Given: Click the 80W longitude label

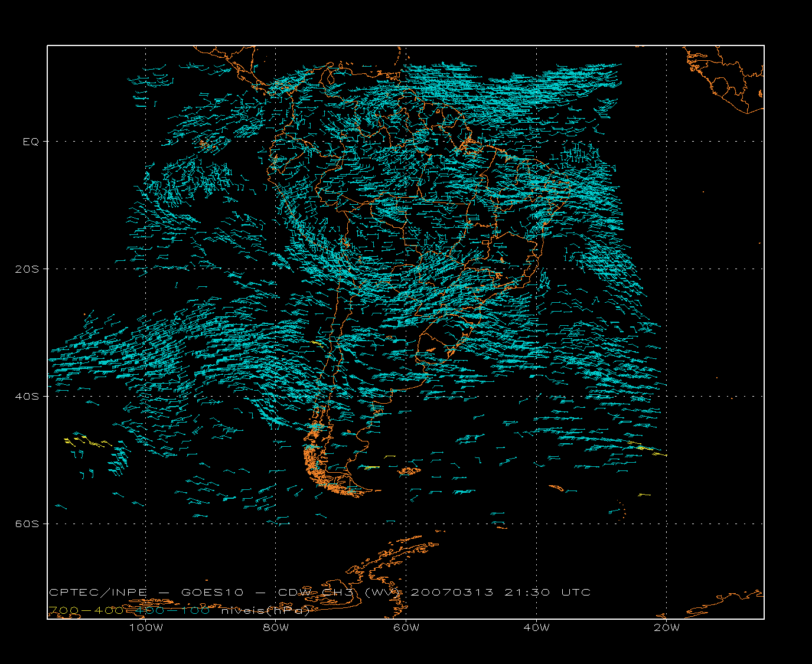Looking at the screenshot, I should point(276,627).
